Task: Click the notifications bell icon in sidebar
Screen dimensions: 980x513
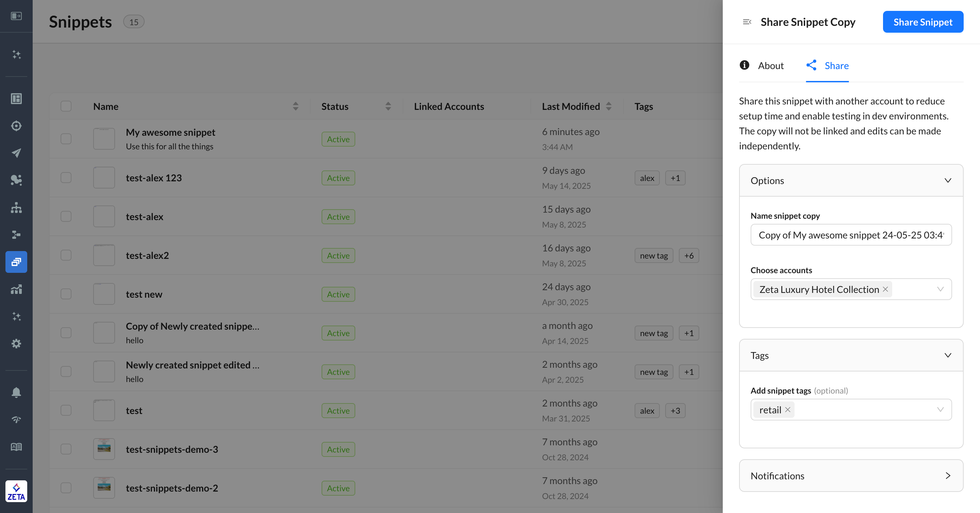Action: (x=16, y=392)
